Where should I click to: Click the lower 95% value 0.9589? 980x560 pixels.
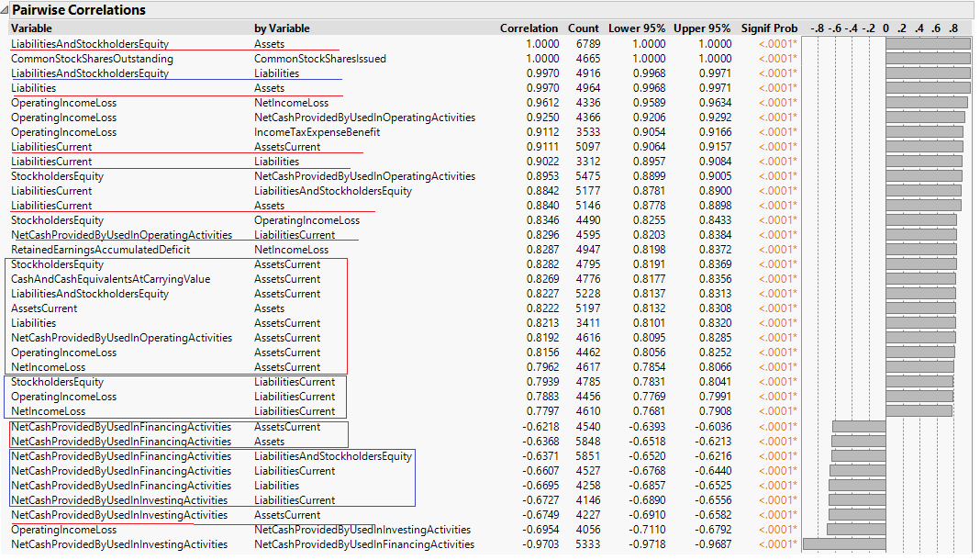(649, 103)
